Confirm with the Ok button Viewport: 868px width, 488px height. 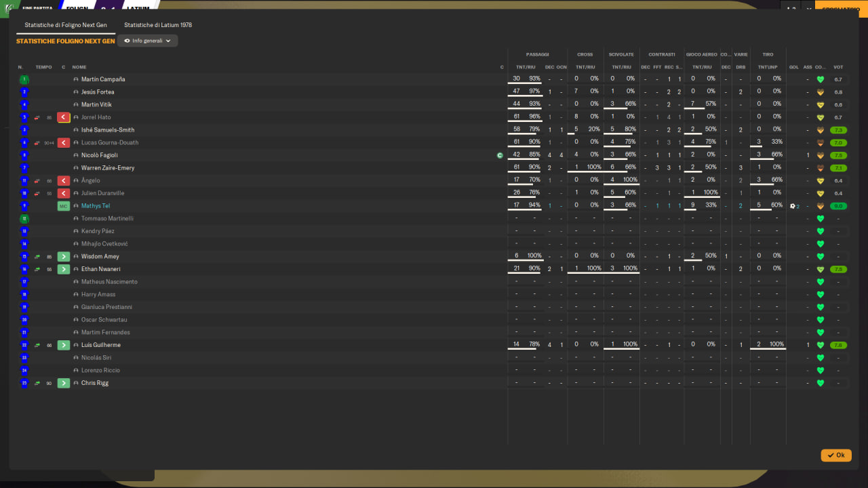tap(836, 455)
